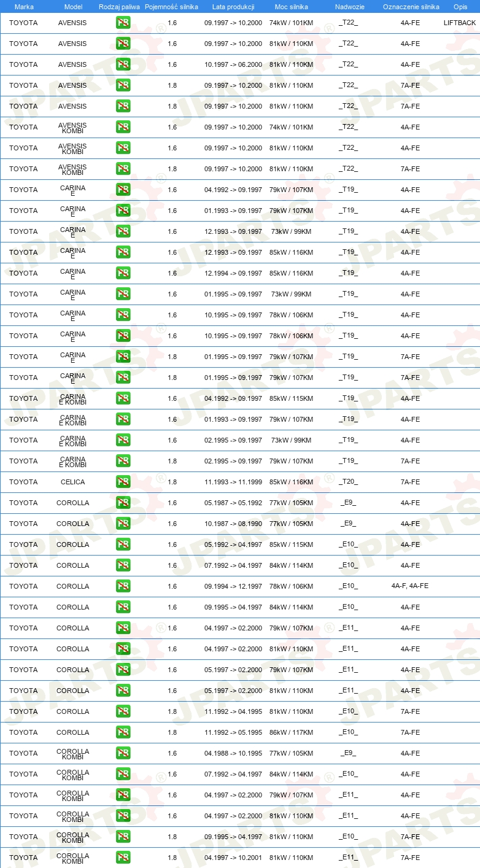Click fuel icon in Carina E 12.1994 row
Screen dimensions: 480x868
tap(123, 273)
